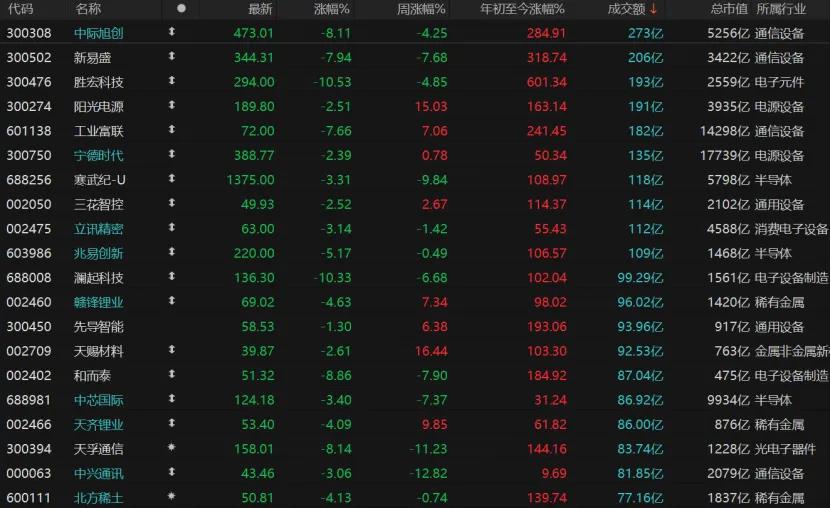Click the marker icon in the 新易盛 row
Image resolution: width=831 pixels, height=508 pixels.
pyautogui.click(x=172, y=56)
